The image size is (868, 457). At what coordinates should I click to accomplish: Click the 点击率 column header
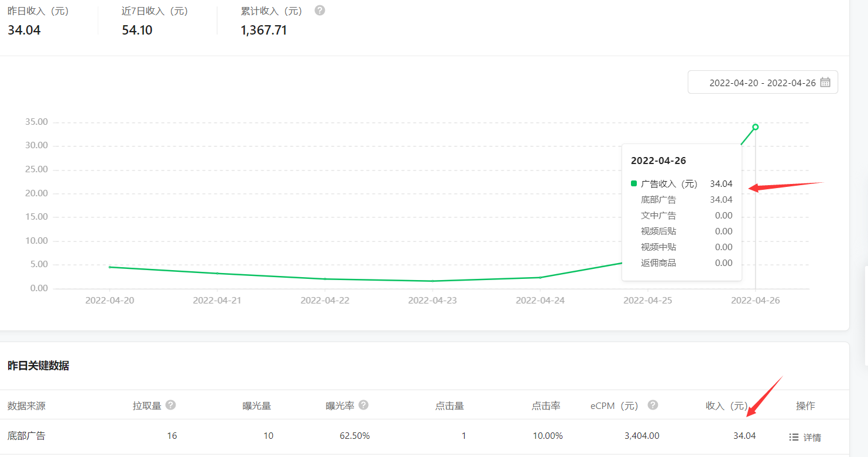pyautogui.click(x=546, y=405)
